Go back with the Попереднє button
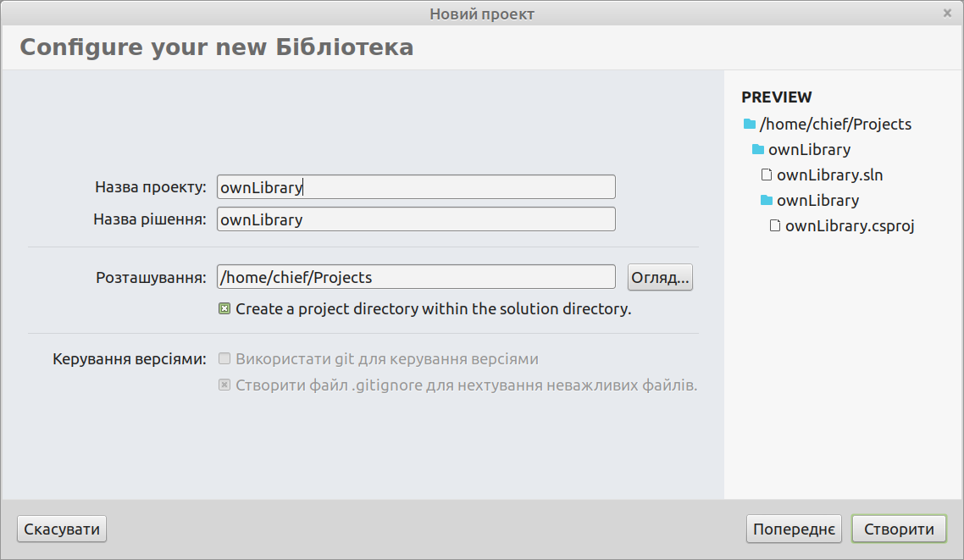Viewport: 964px width, 560px height. (x=794, y=530)
